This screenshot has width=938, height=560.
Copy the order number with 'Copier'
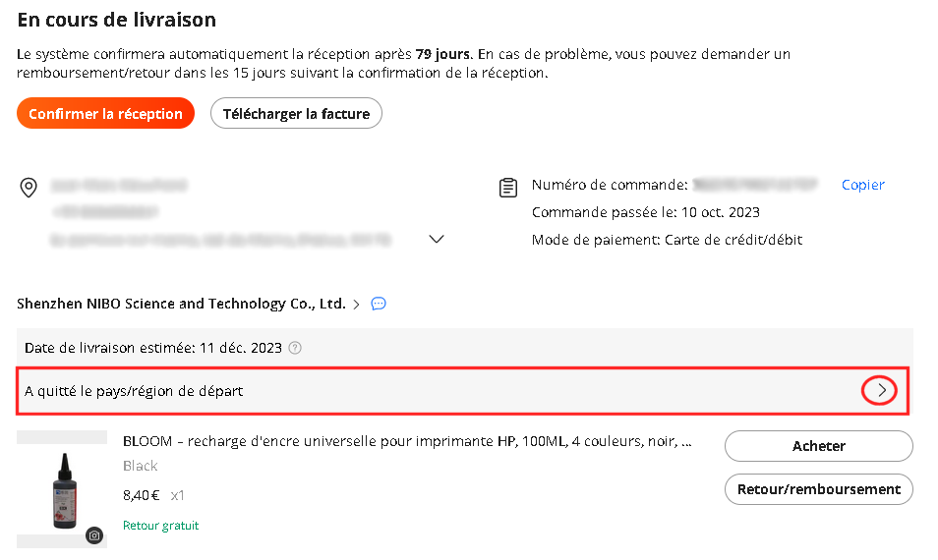coord(862,185)
